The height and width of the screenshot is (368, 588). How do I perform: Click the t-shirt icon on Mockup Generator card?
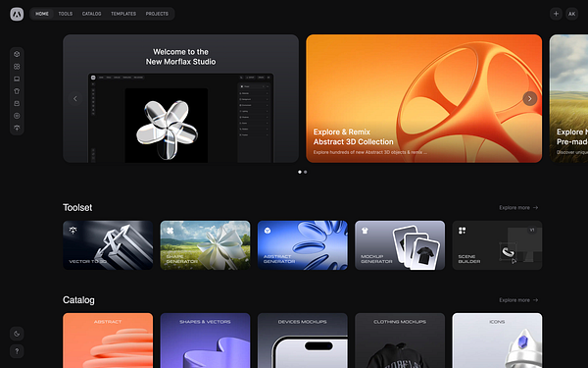(365, 231)
